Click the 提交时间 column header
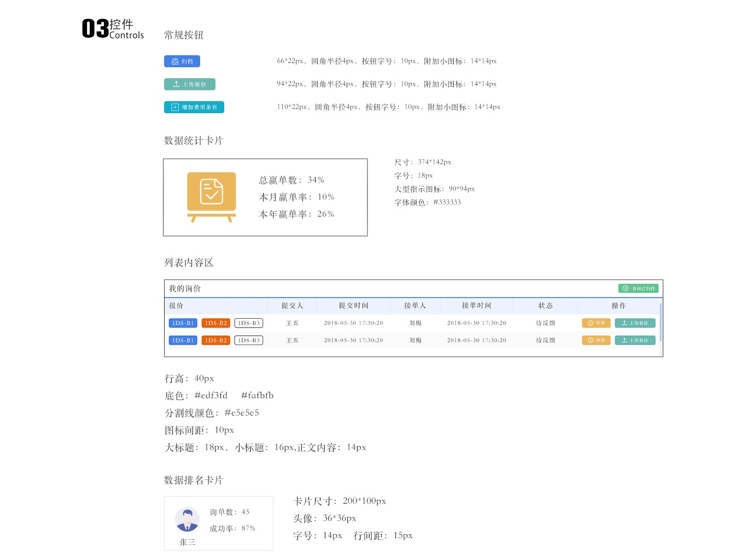Image resolution: width=747 pixels, height=560 pixels. [x=353, y=306]
